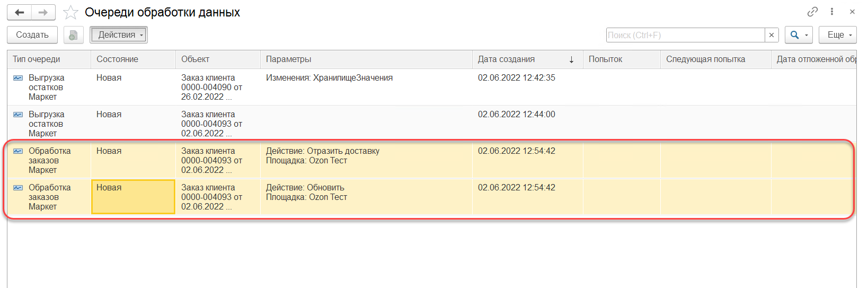Expand the Еще menu
The image size is (868, 288).
pyautogui.click(x=837, y=35)
